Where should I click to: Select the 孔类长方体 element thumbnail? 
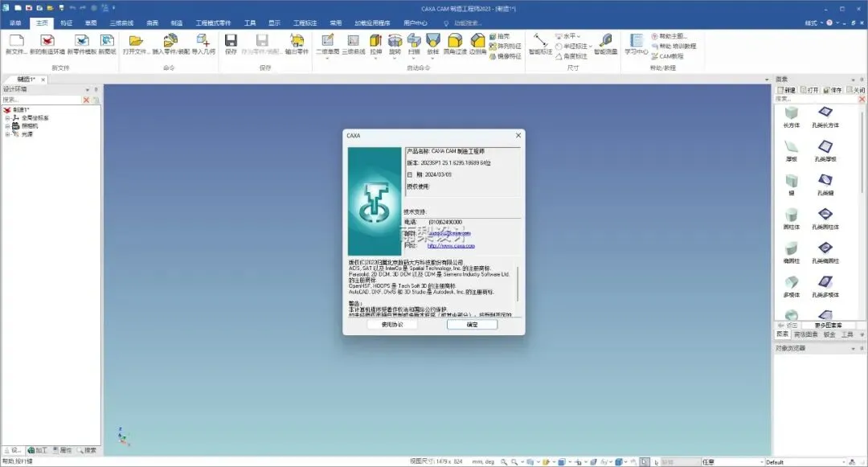click(x=825, y=113)
